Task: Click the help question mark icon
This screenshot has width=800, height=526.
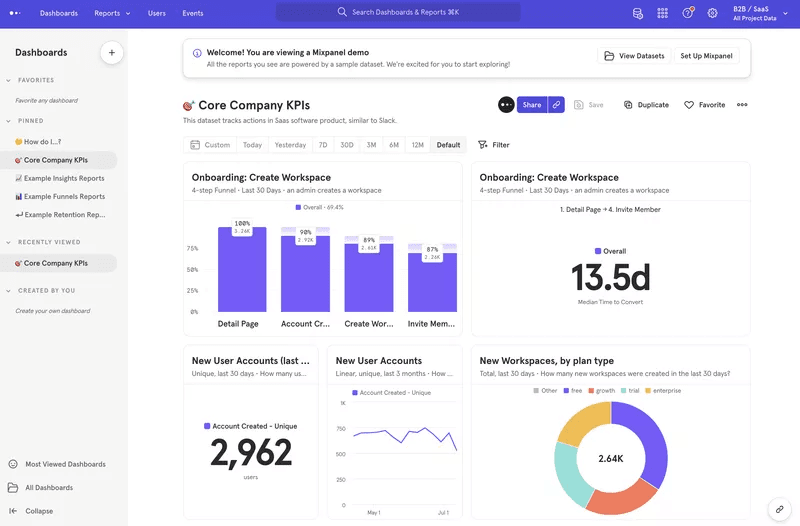Action: point(688,13)
